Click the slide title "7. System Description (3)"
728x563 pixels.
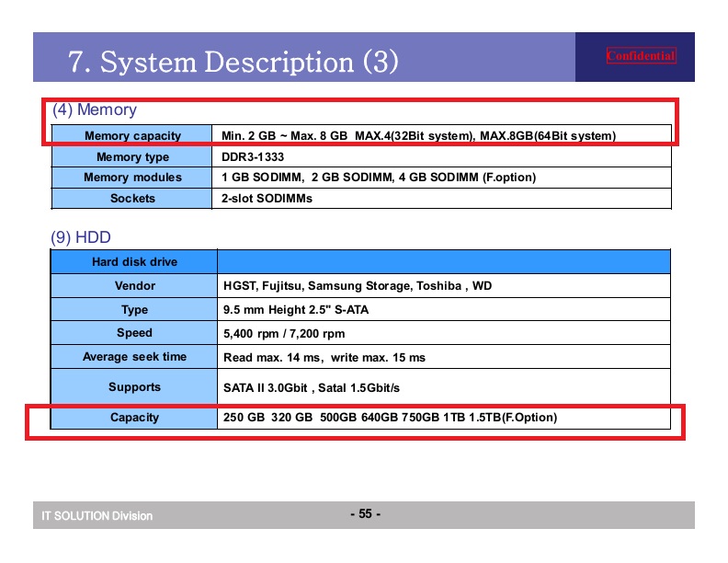(x=233, y=62)
